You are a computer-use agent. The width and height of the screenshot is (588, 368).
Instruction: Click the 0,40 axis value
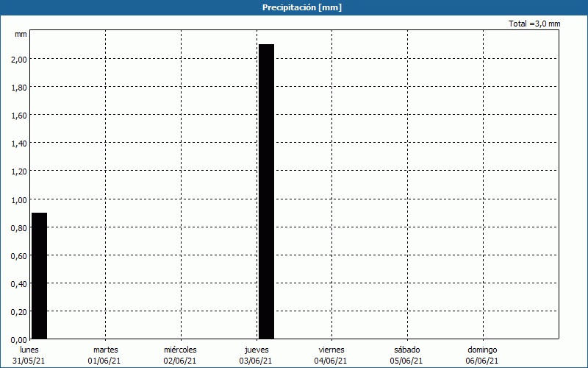click(x=19, y=284)
